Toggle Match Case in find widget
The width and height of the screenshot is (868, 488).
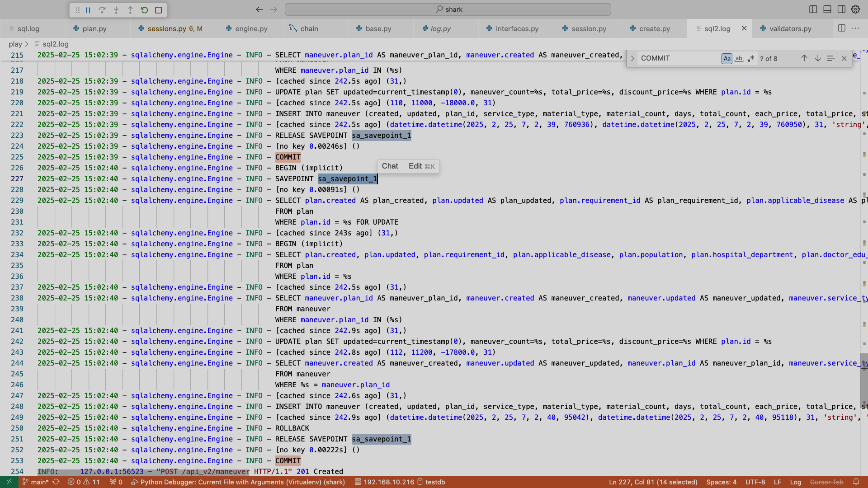pos(726,58)
